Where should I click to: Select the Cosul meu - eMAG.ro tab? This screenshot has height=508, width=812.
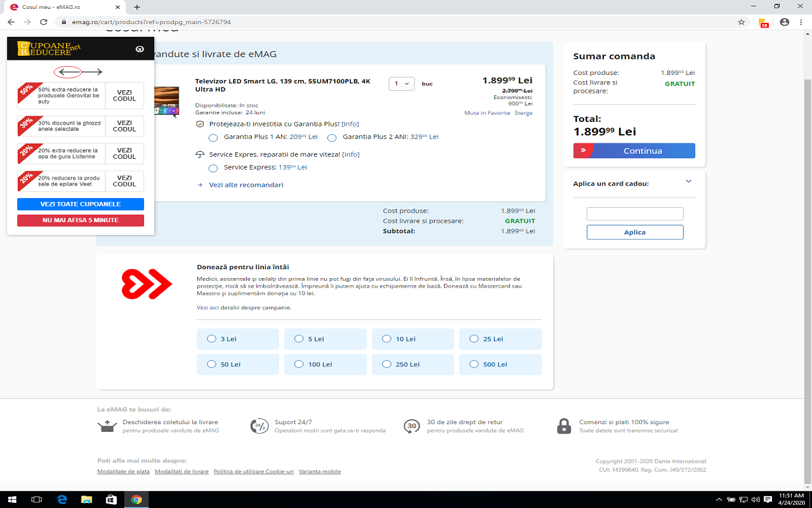click(x=63, y=6)
